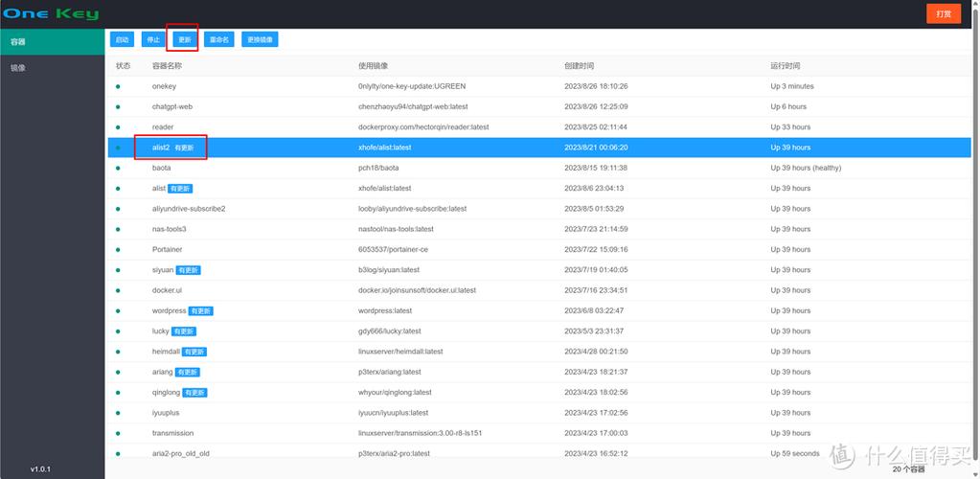
Task: Click the 运行时间 column header
Action: [x=786, y=66]
